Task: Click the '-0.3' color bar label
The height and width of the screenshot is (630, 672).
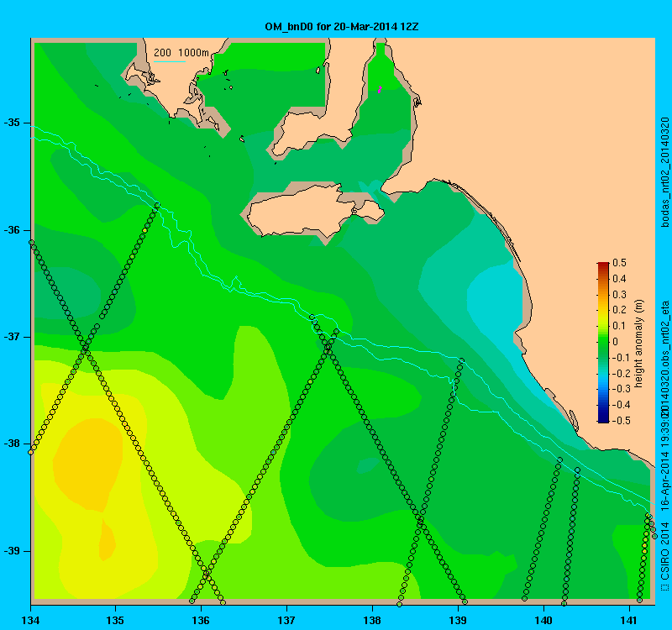Action: (x=620, y=389)
